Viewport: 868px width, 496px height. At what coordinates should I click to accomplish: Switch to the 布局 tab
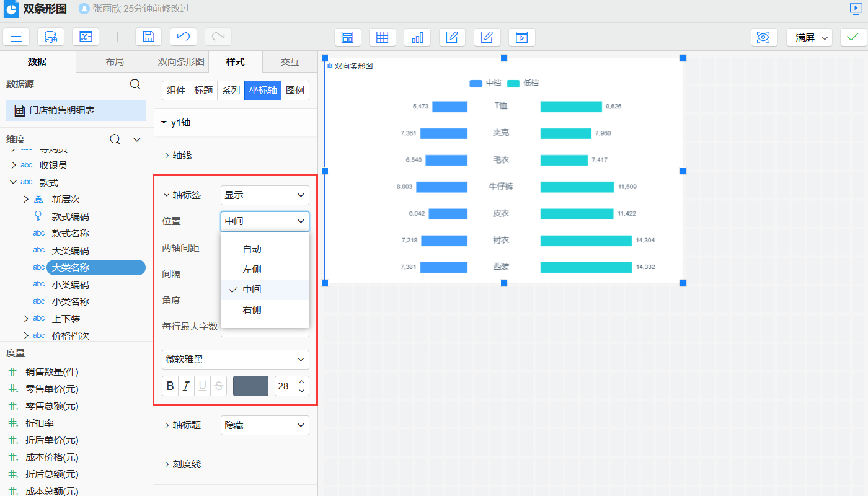(x=115, y=62)
